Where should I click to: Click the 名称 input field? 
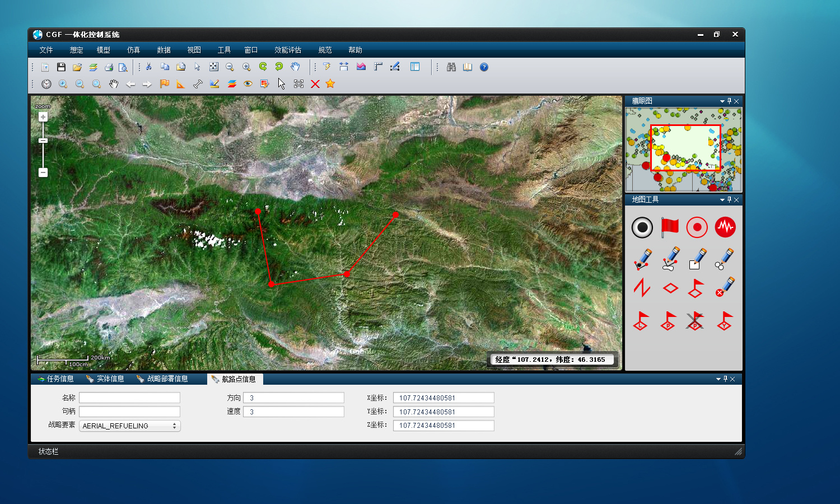point(129,398)
